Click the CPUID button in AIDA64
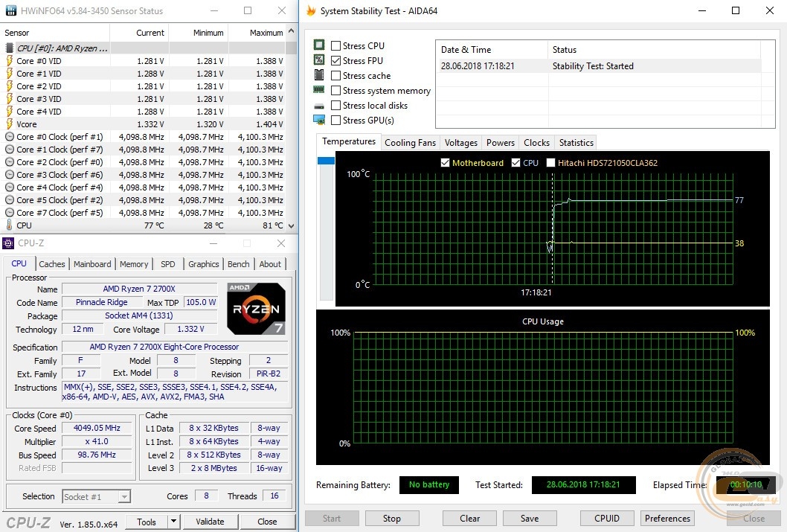Image resolution: width=787 pixels, height=532 pixels. click(x=607, y=519)
